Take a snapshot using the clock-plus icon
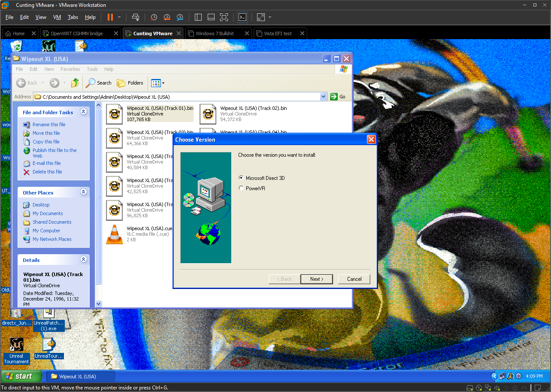 (154, 17)
